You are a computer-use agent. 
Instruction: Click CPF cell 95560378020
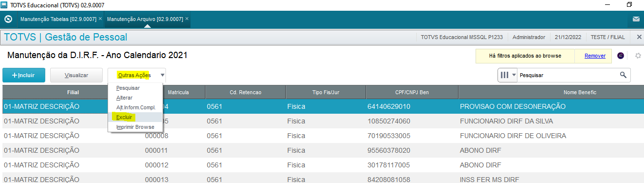(x=388, y=150)
